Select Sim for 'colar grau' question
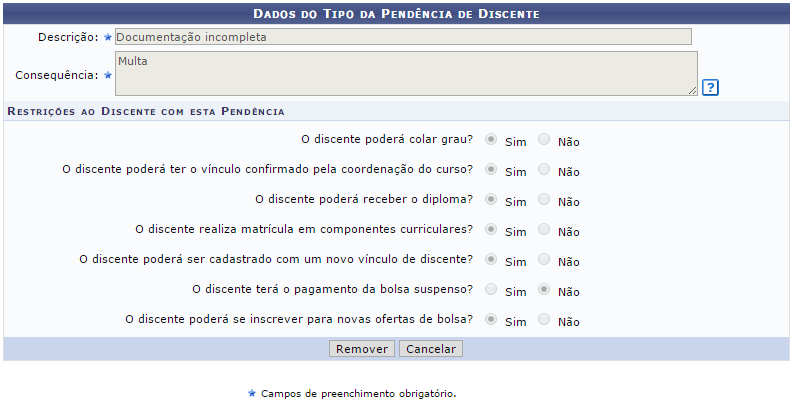 point(491,139)
